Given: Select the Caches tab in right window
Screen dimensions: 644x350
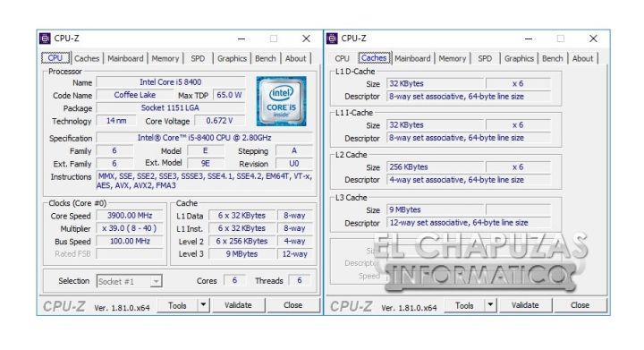Looking at the screenshot, I should pos(374,57).
